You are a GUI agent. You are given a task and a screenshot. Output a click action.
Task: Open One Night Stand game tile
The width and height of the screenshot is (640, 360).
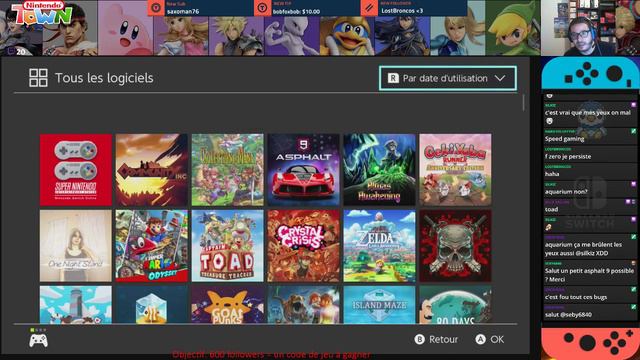tap(76, 246)
